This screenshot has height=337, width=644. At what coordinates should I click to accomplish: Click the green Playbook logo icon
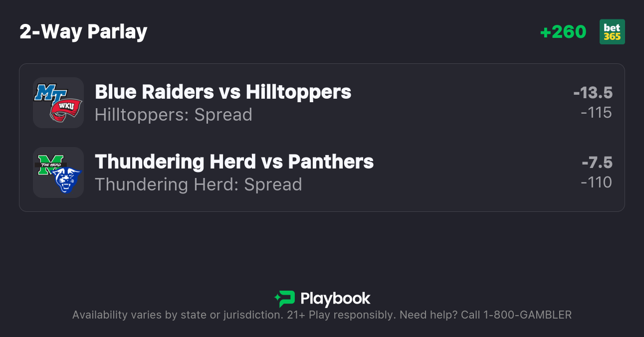click(x=285, y=299)
